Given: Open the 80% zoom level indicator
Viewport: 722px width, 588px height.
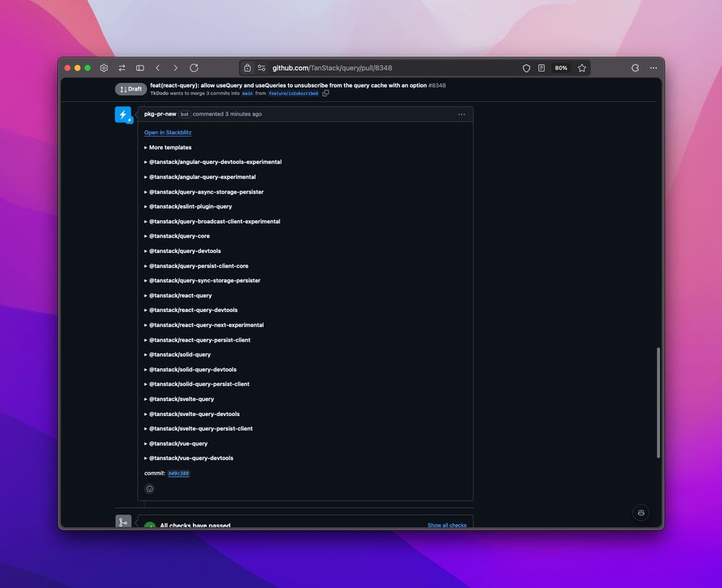Looking at the screenshot, I should point(561,68).
